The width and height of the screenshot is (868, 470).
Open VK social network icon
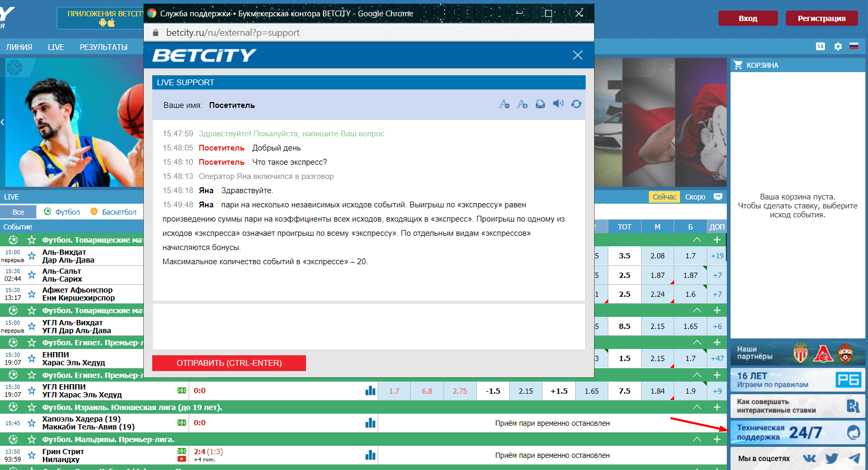[x=809, y=458]
